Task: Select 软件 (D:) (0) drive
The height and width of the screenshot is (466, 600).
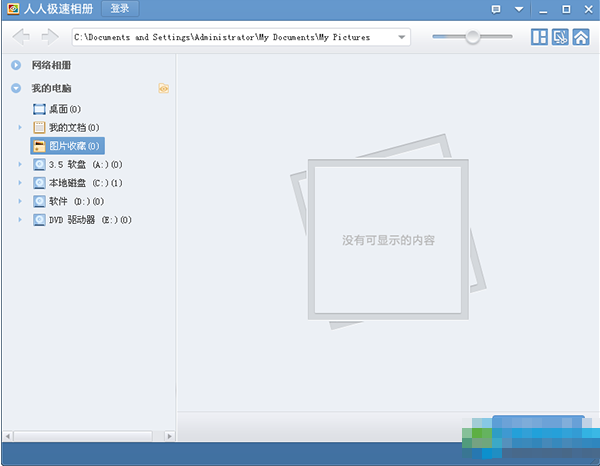Action: (68, 201)
